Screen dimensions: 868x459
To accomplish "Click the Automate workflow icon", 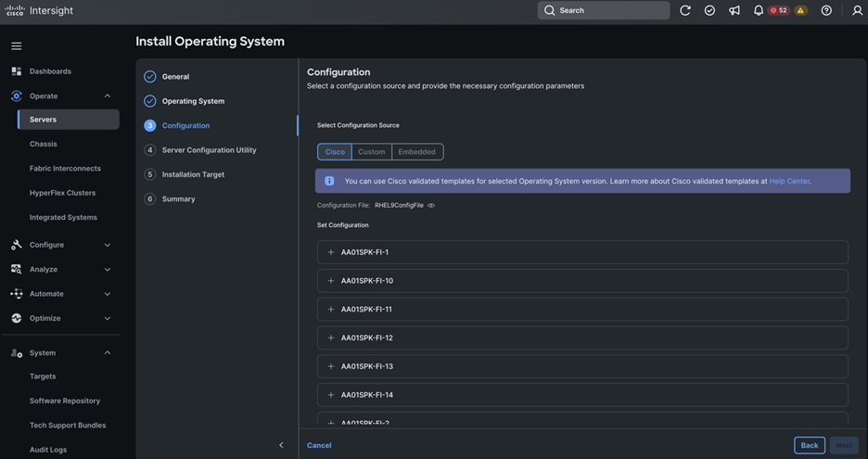I will click(x=17, y=293).
